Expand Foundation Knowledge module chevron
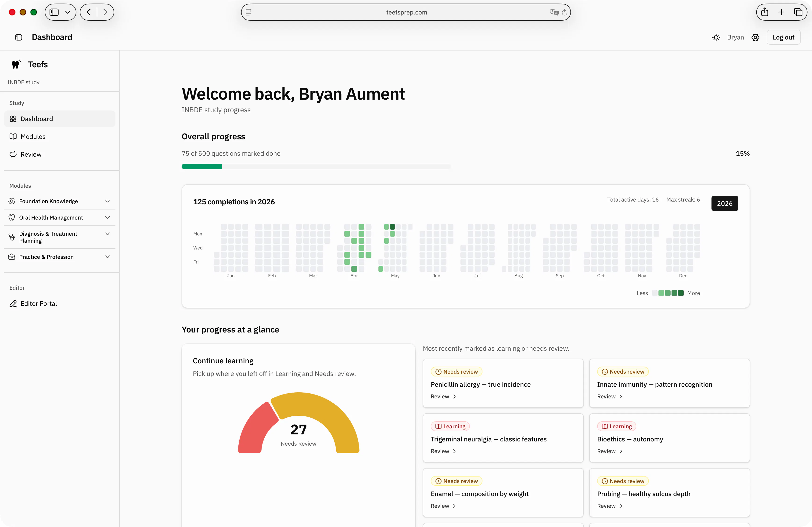Viewport: 812px width, 527px height. [108, 201]
